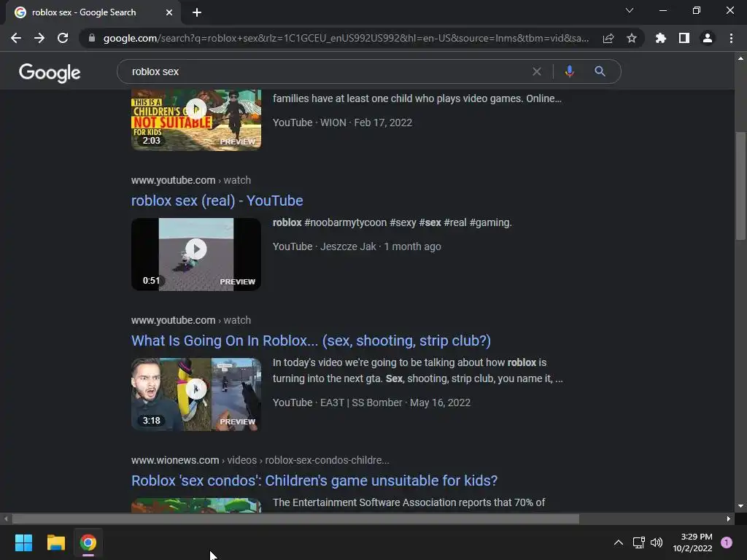Screen dimensions: 747x560
Task: Click 'YouTube · Jeszcze Jak · 1 month ago' text
Action: (357, 246)
